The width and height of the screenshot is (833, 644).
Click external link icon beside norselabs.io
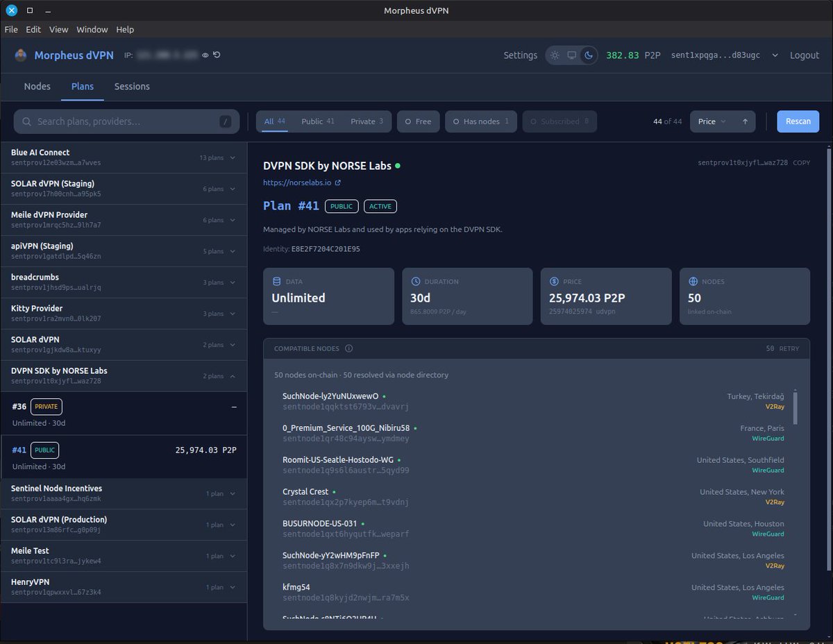pos(338,183)
